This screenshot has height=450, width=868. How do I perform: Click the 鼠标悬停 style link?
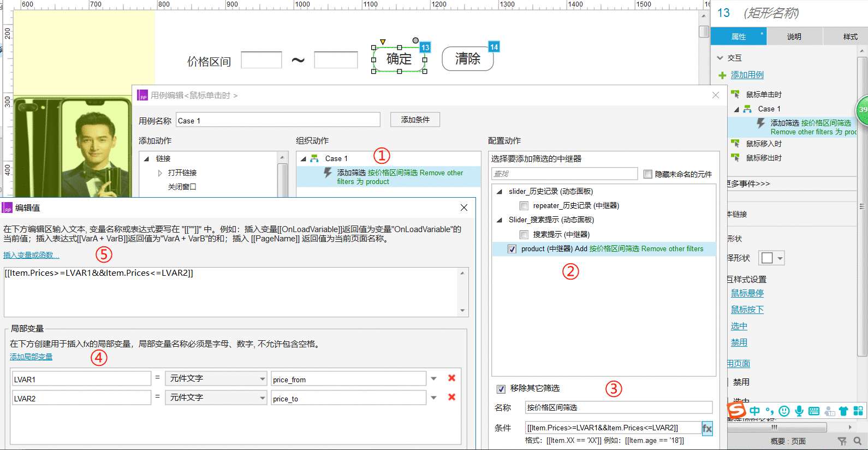[x=747, y=293]
